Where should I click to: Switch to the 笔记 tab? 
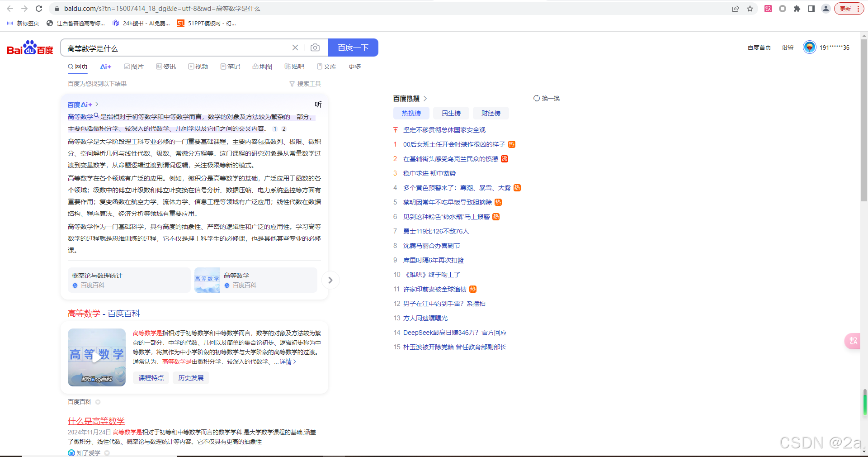231,67
